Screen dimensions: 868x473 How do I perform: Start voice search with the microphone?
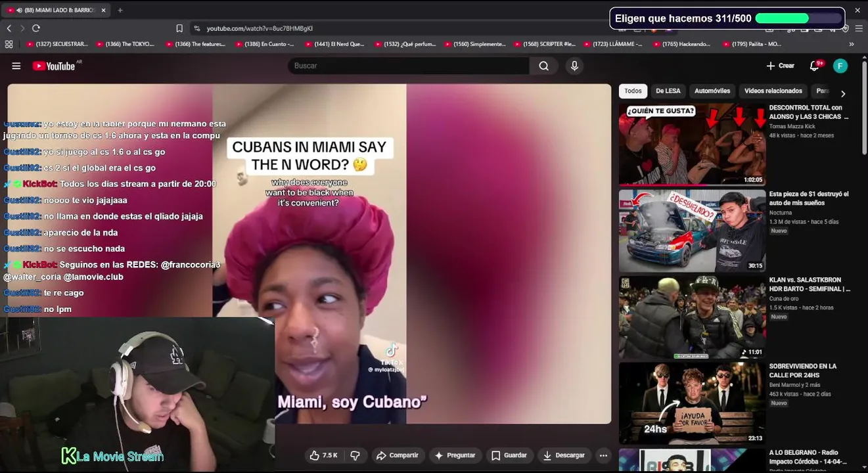pyautogui.click(x=574, y=66)
